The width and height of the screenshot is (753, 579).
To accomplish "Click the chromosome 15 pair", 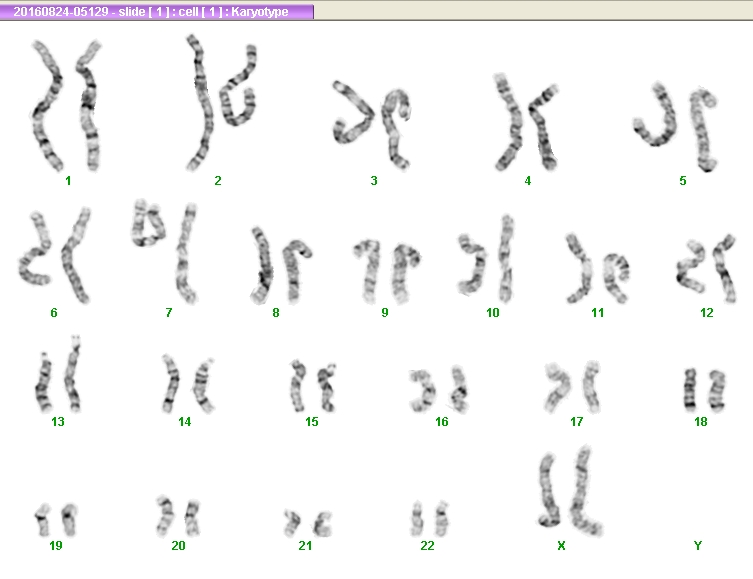I will click(x=313, y=386).
